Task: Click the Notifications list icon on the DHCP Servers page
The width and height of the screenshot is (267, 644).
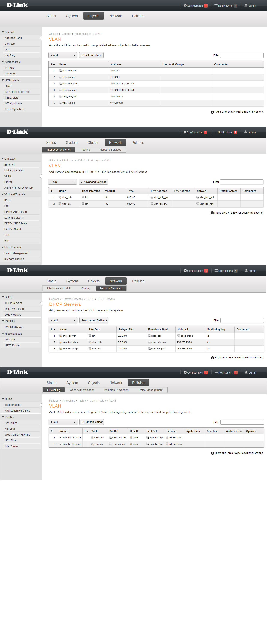Action: [216, 270]
